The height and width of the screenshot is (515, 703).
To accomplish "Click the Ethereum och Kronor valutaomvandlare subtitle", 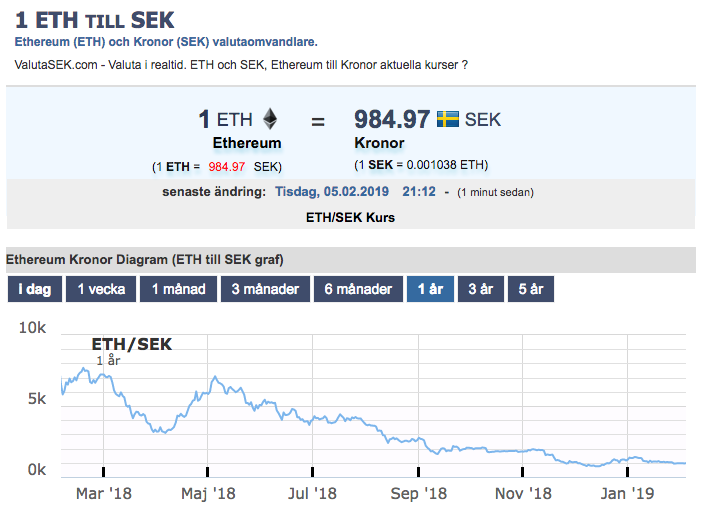I will pos(166,42).
